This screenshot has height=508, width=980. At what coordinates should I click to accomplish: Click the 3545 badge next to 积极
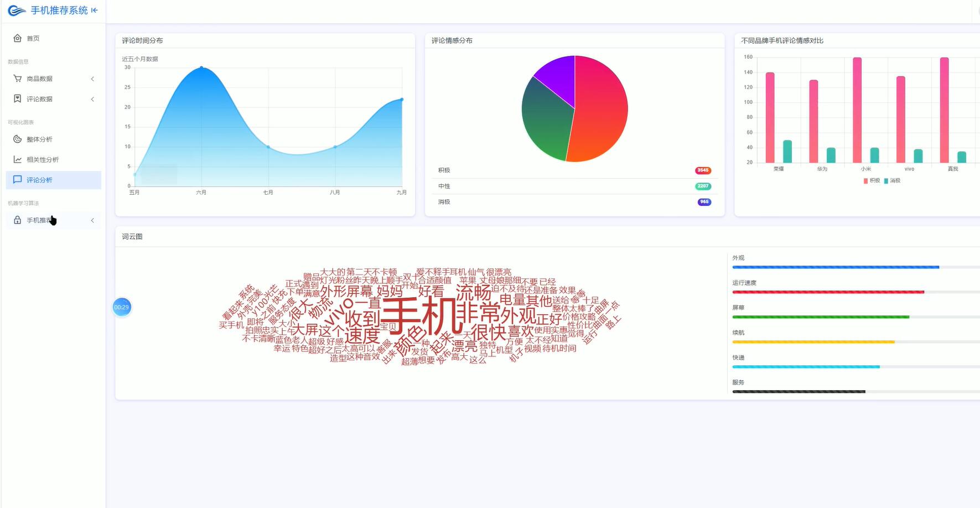(x=702, y=170)
